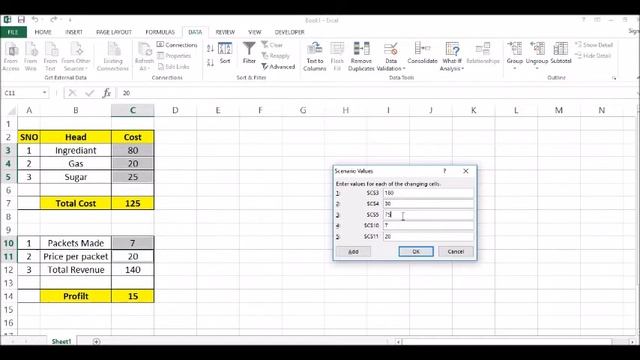Click the $C$3 value field
This screenshot has width=640, height=360.
[x=428, y=193]
